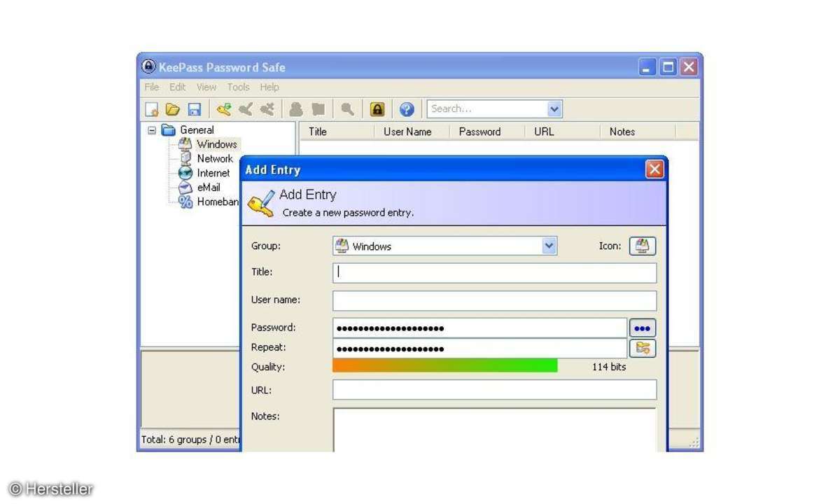Click the Find magnifier toolbar icon
The height and width of the screenshot is (504, 840).
point(347,109)
